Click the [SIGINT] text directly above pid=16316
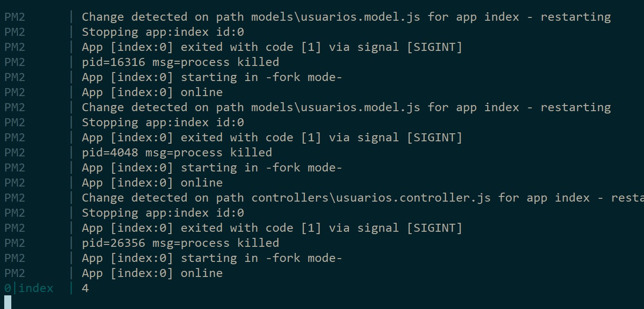This screenshot has width=644, height=309. pyautogui.click(x=434, y=47)
